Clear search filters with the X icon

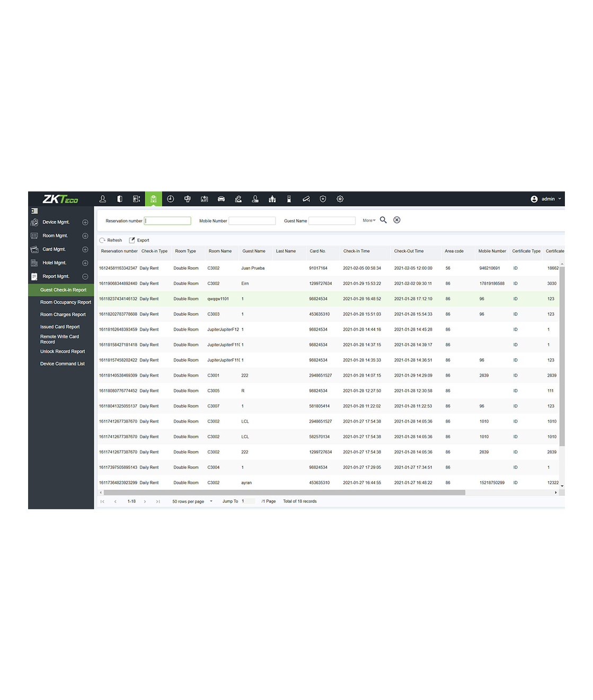[397, 220]
